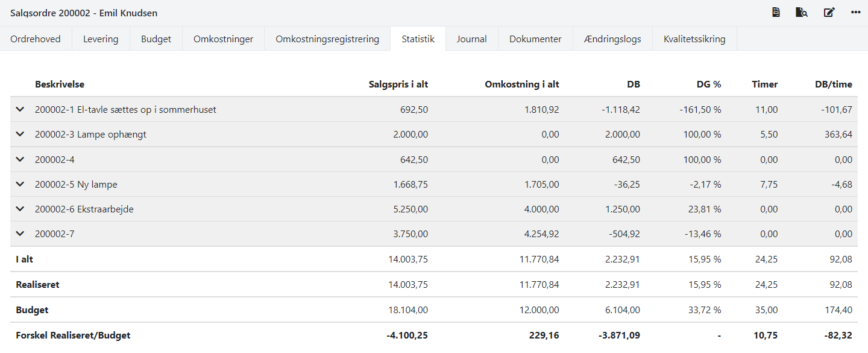Switch to the Ordrehoved tab
The height and width of the screenshot is (353, 868).
pos(35,38)
